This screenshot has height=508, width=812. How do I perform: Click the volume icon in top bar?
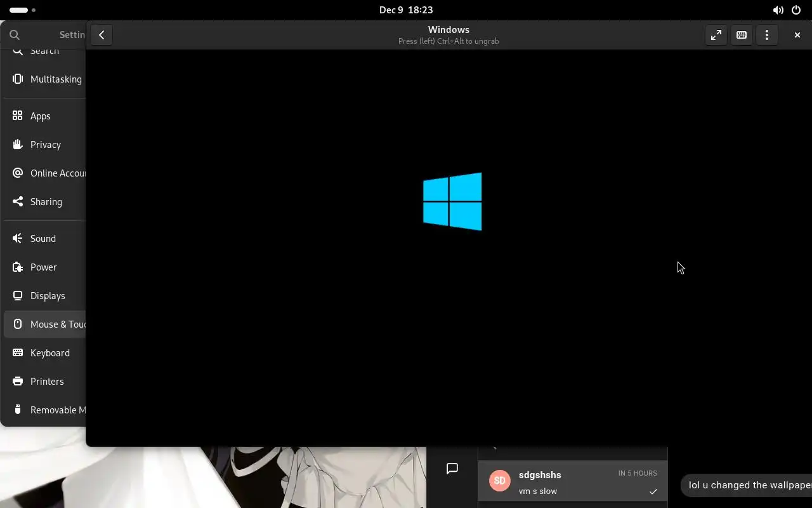tap(778, 10)
